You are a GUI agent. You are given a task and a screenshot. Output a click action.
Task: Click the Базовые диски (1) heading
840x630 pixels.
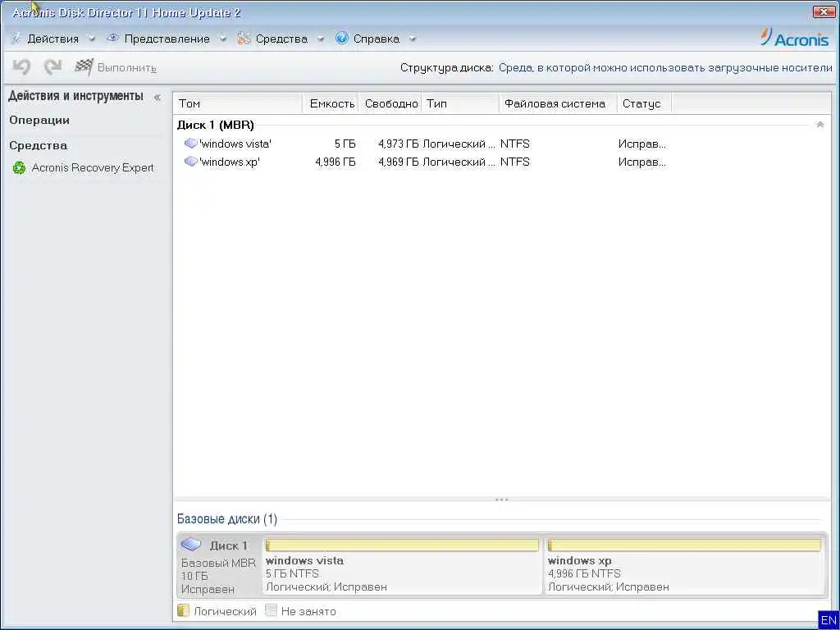[x=227, y=518]
